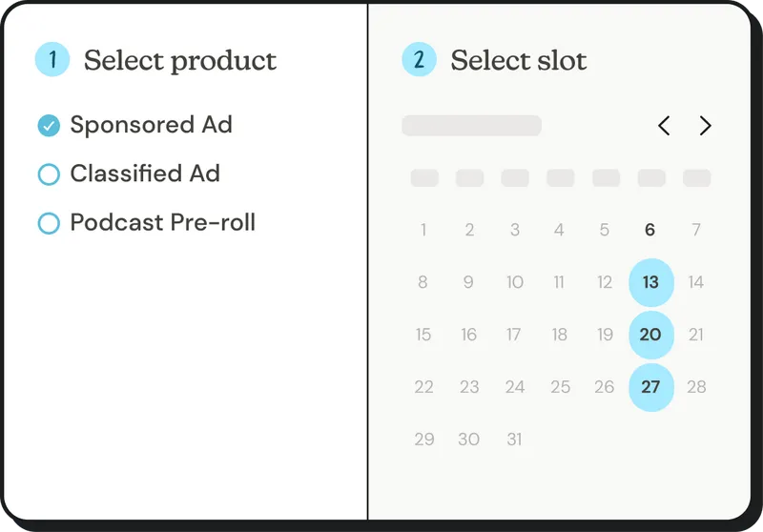Click date 31 in the calendar
Screen dimensions: 763x532
pyautogui.click(x=515, y=440)
